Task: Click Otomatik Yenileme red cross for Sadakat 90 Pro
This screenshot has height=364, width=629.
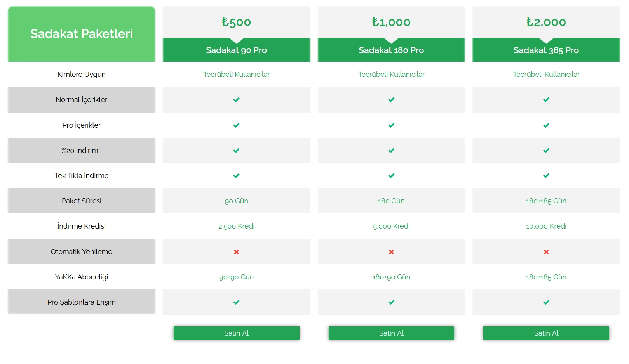Action: pyautogui.click(x=236, y=252)
